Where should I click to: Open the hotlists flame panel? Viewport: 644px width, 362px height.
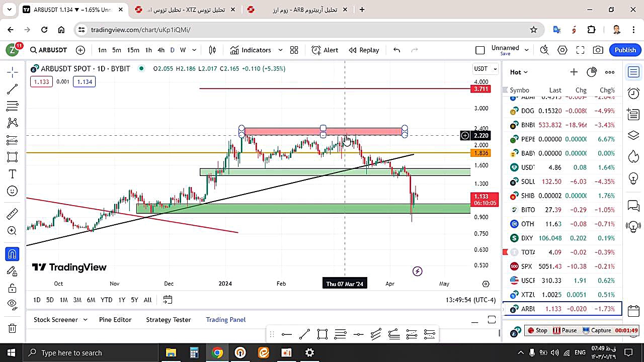(633, 157)
